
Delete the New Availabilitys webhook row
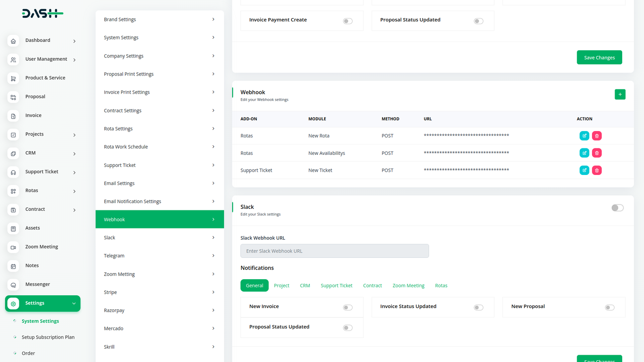tap(597, 153)
